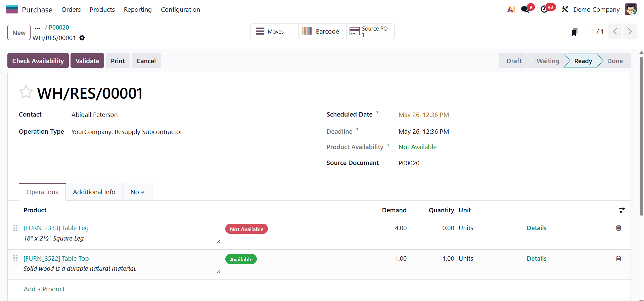Open the [FURN_8522] Table Top product link
Screen dimensions: 644x301
point(56,258)
